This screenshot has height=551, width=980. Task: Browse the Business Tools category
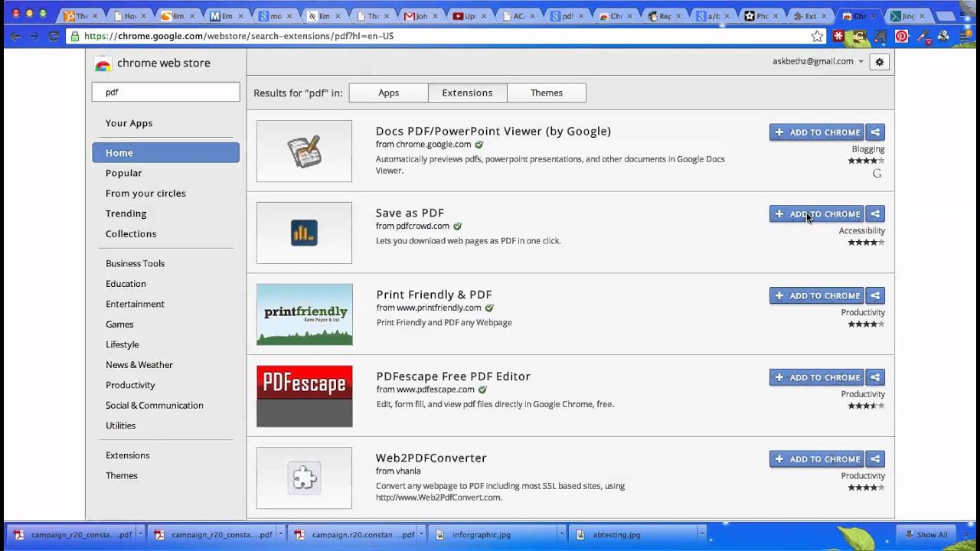[135, 263]
